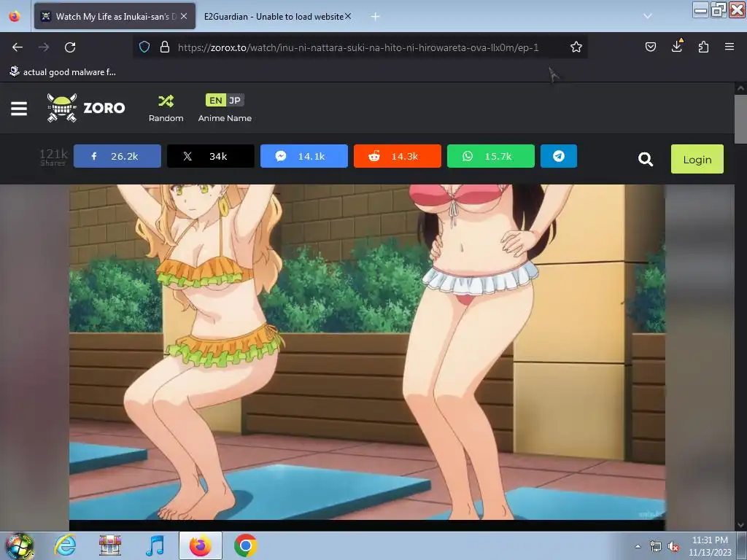Open the network tray icon
The width and height of the screenshot is (747, 560).
coord(656,547)
